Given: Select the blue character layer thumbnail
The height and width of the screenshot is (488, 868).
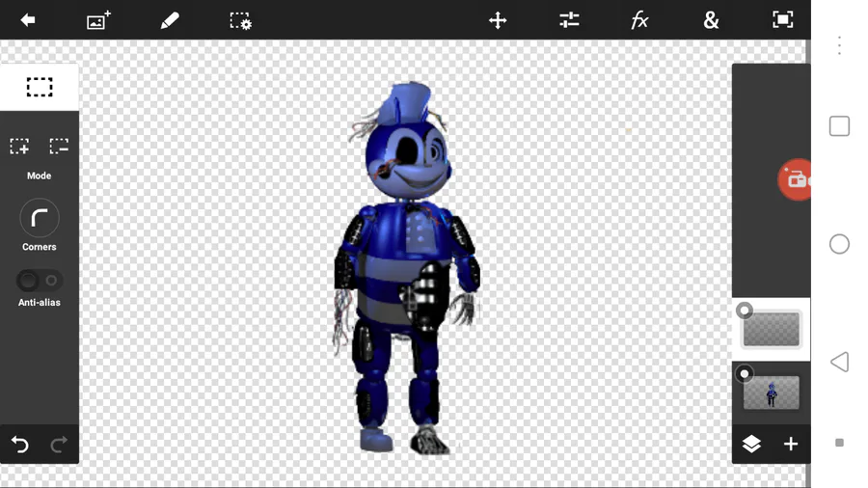Looking at the screenshot, I should [772, 393].
